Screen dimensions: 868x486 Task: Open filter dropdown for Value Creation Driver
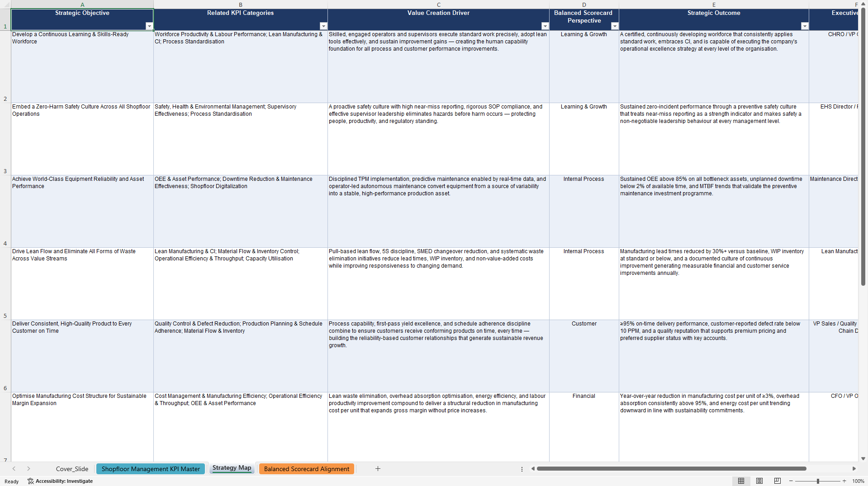point(545,26)
